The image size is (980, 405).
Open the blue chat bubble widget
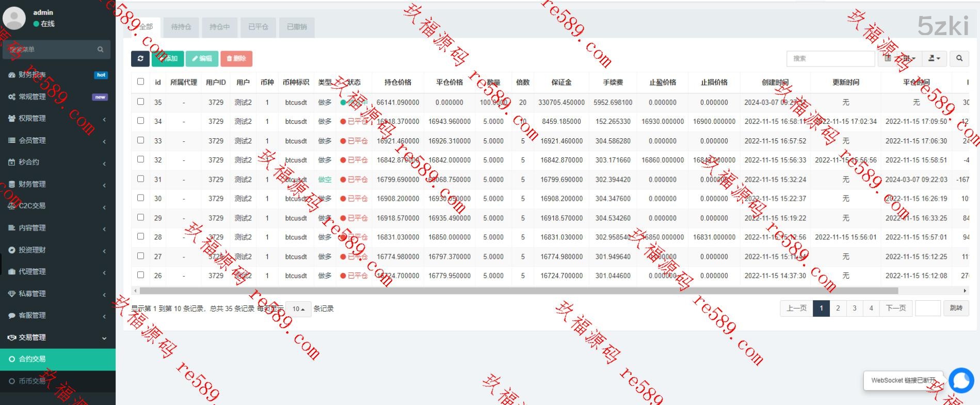[961, 381]
